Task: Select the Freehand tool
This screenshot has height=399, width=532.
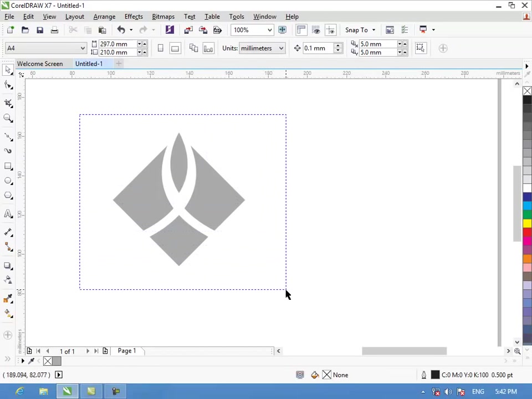Action: click(x=8, y=136)
